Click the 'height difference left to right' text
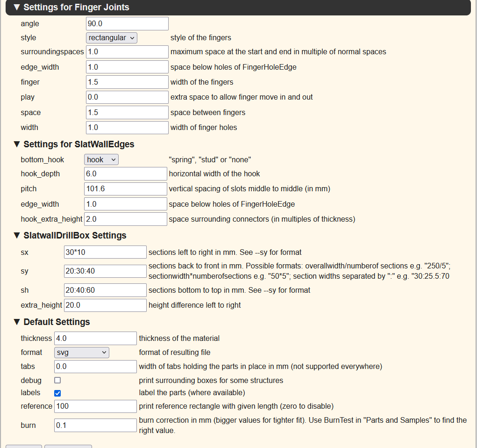The height and width of the screenshot is (448, 477). [x=195, y=305]
